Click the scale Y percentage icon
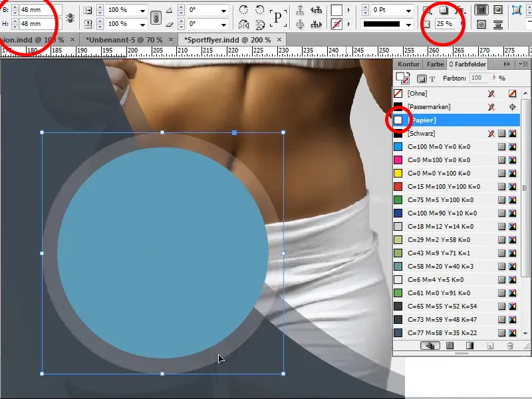Image resolution: width=532 pixels, height=399 pixels. pyautogui.click(x=88, y=24)
